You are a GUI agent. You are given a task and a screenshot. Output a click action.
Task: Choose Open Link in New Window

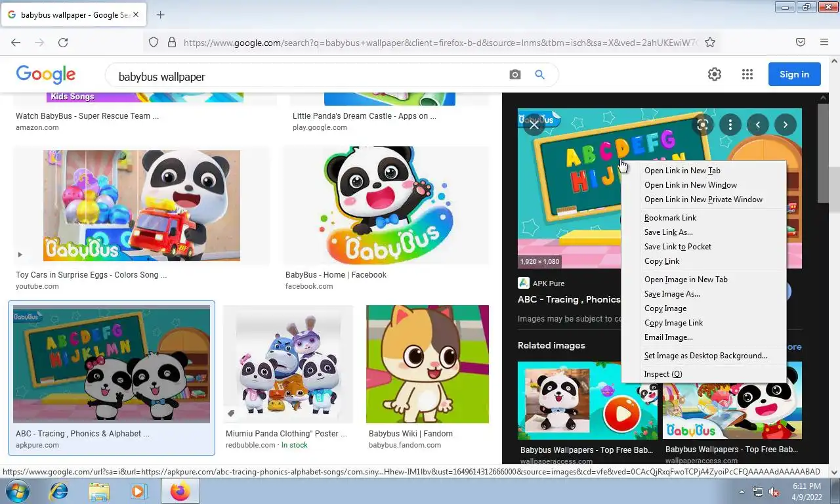(x=703, y=185)
